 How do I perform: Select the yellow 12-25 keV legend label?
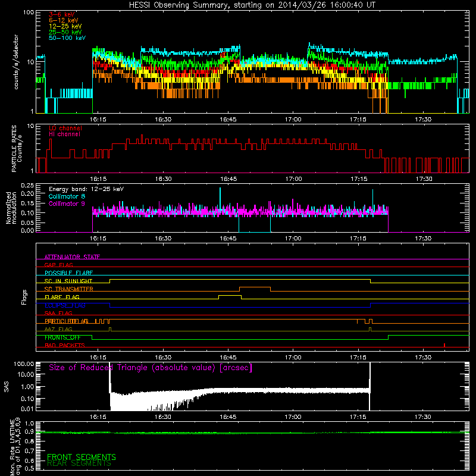click(65, 26)
